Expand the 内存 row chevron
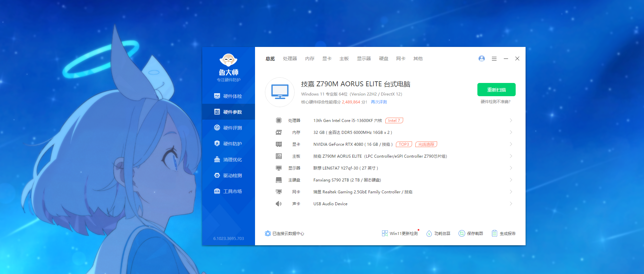 (511, 132)
